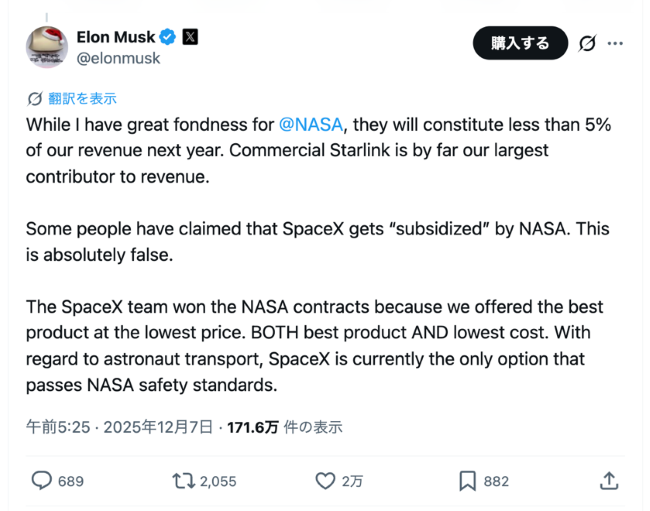650x511 pixels.
Task: Click the X affiliation badge beside name
Action: pyautogui.click(x=190, y=37)
